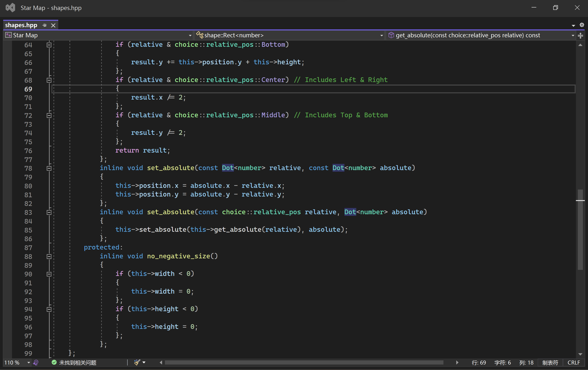
Task: Click the Rect class scope icon
Action: [x=200, y=35]
